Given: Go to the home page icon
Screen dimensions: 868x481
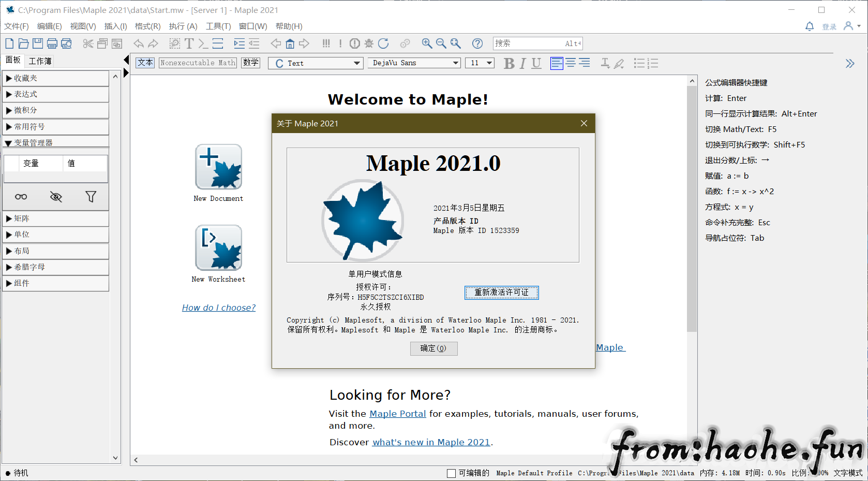Looking at the screenshot, I should (x=290, y=43).
